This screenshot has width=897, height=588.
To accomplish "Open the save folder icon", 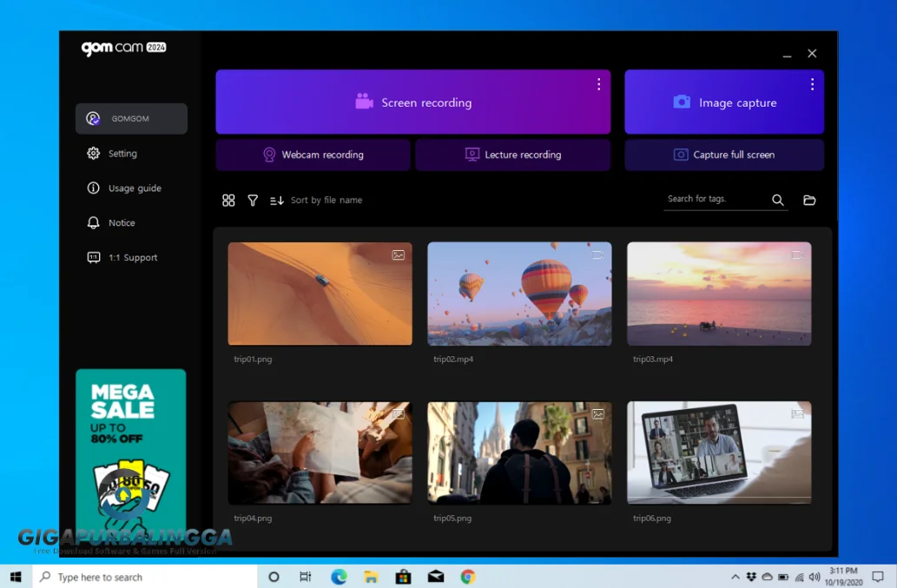I will 809,201.
